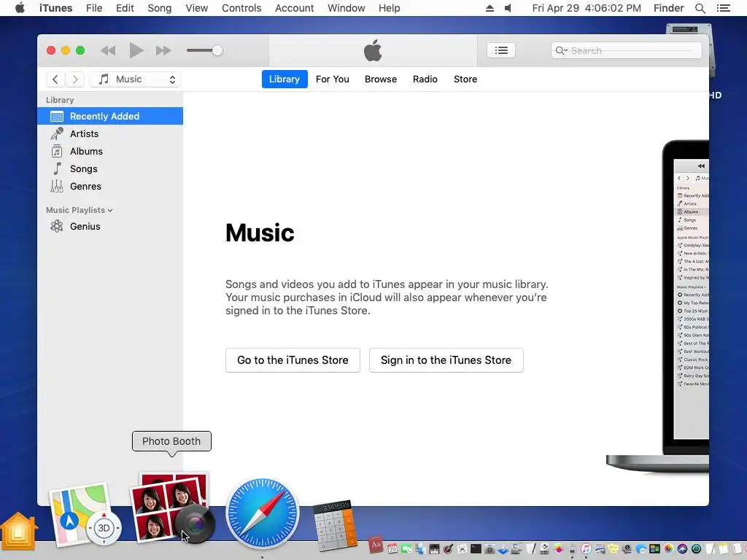Click the fast-forward next track button
The width and height of the screenshot is (747, 560).
point(163,50)
